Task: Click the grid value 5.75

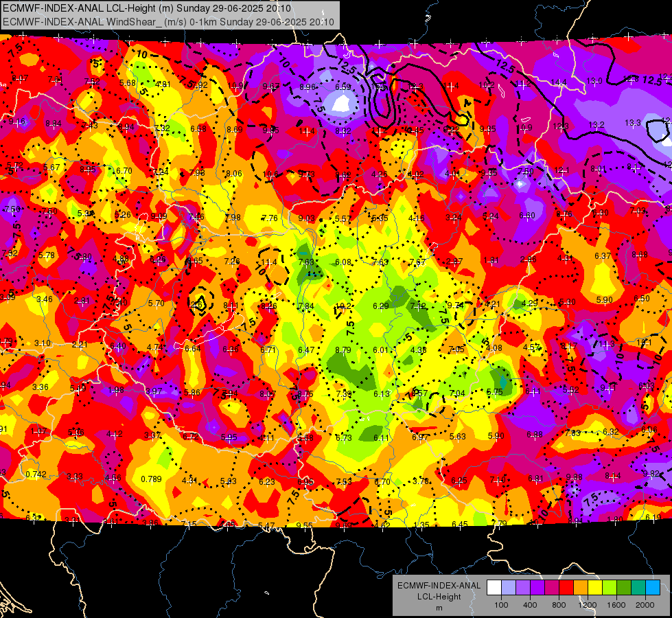Action: click(494, 391)
